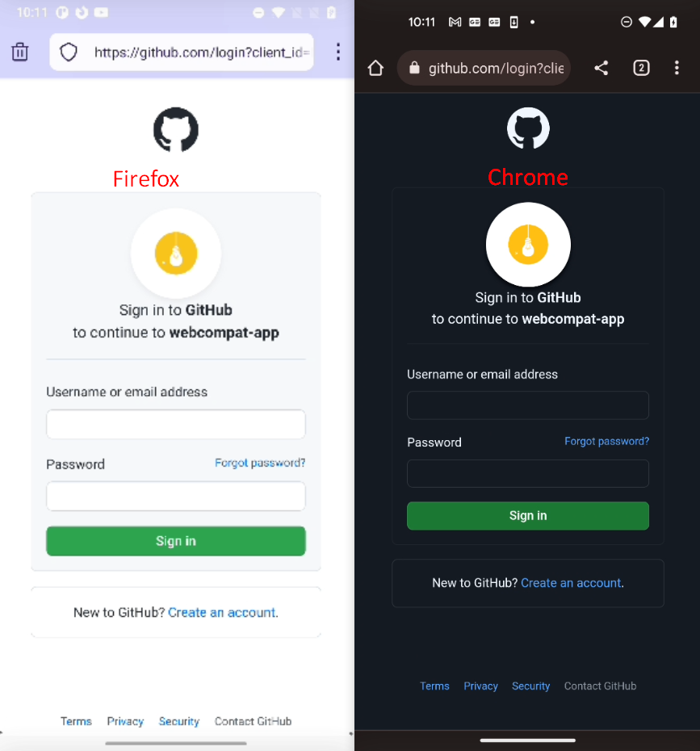This screenshot has height=751, width=700.
Task: Tap the Firefox address bar URL
Action: [x=194, y=51]
